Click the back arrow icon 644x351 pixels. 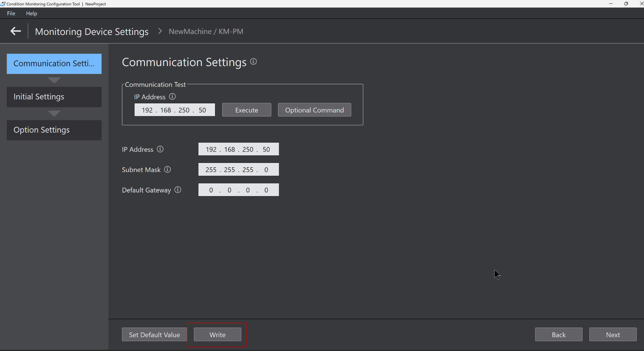[15, 31]
